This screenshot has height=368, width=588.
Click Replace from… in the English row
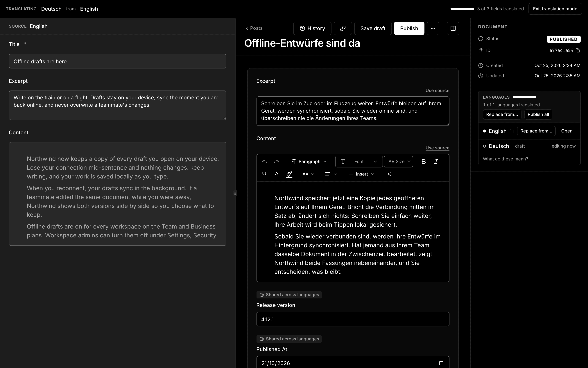coord(536,131)
